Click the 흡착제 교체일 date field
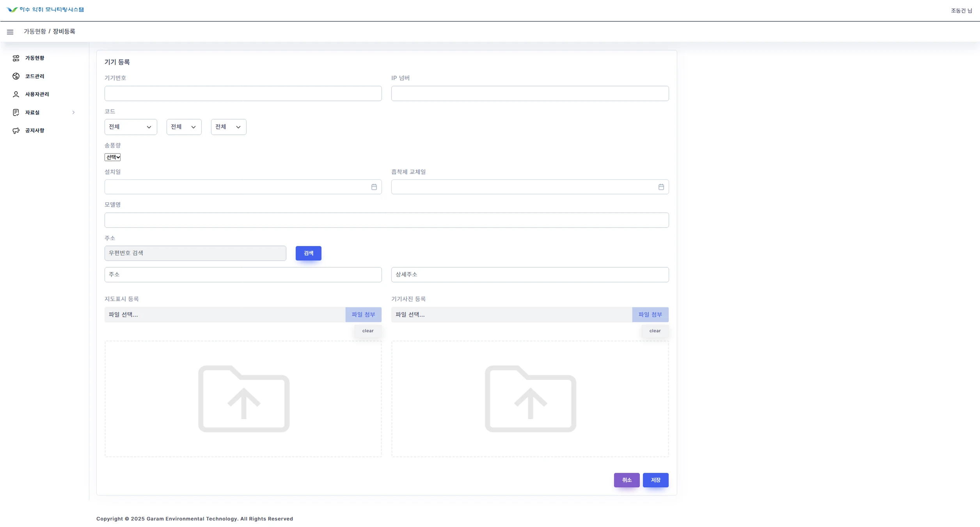980x527 pixels. 530,187
